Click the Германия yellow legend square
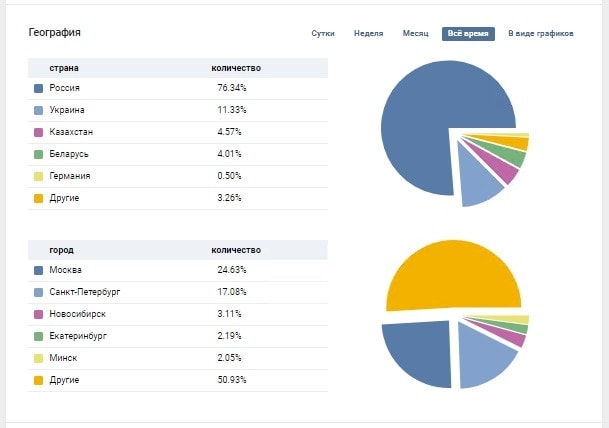 pos(38,176)
